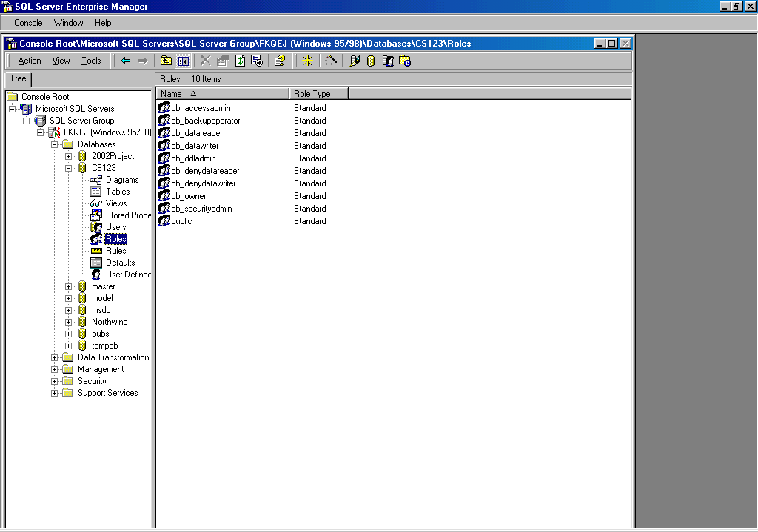Image resolution: width=758 pixels, height=532 pixels.
Task: Click the Up one level folder icon
Action: pyautogui.click(x=167, y=61)
